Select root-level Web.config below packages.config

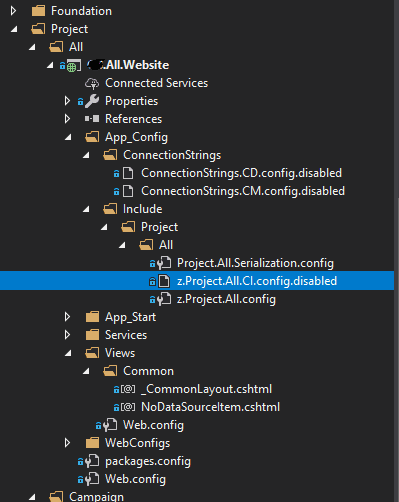coord(135,479)
